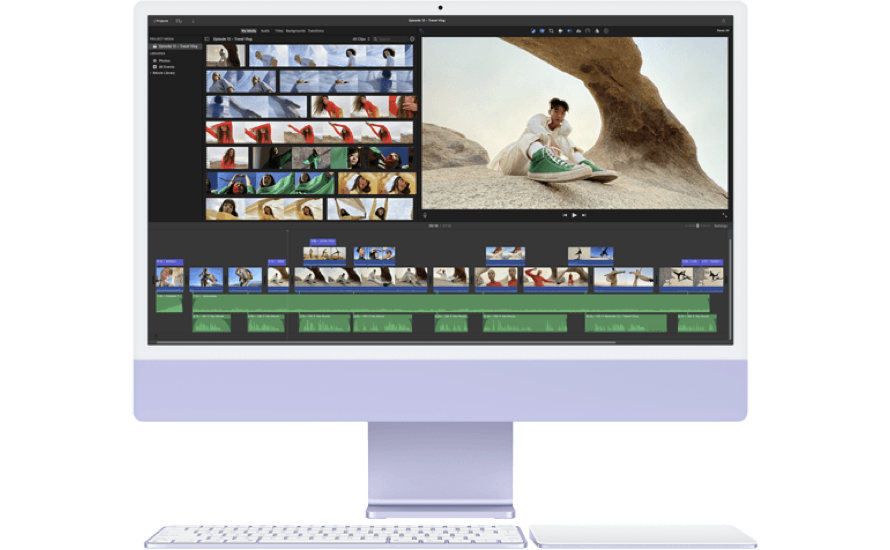Image resolution: width=890 pixels, height=550 pixels.
Task: Select first browser clip, person under arch
Action: 226,56
